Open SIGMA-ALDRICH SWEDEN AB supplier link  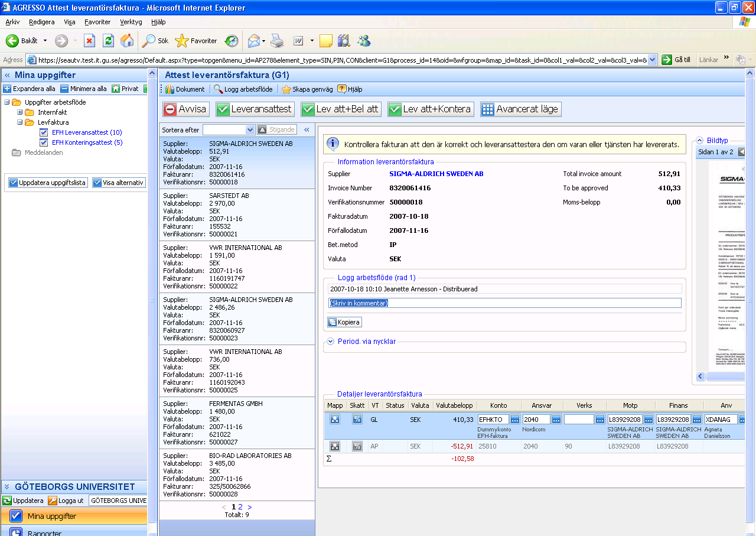coord(436,174)
